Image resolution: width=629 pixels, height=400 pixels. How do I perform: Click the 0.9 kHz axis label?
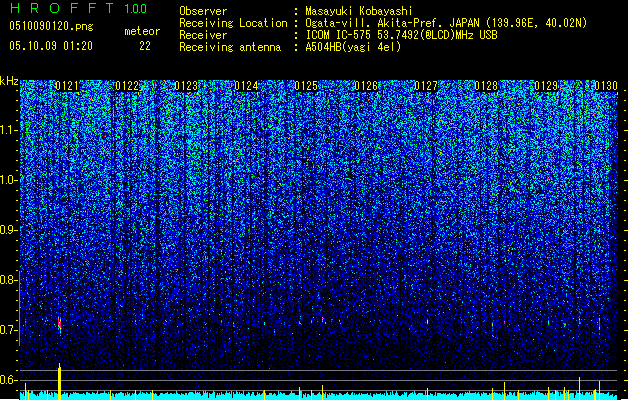9,230
